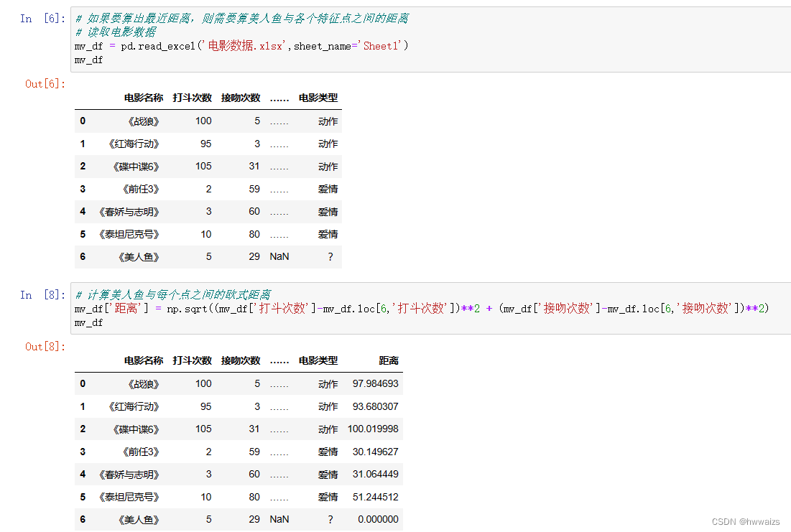Click the 105 fight count in the Out[6] table
791x532 pixels.
click(x=203, y=167)
